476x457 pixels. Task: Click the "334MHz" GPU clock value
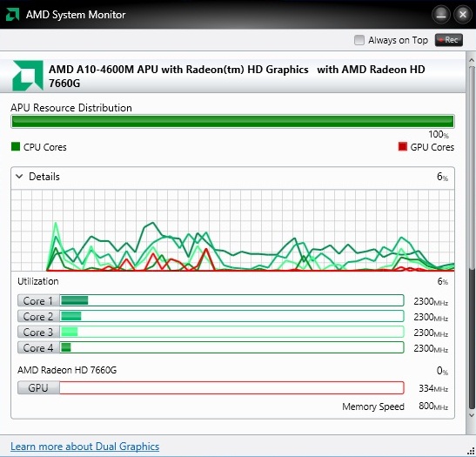click(x=433, y=388)
